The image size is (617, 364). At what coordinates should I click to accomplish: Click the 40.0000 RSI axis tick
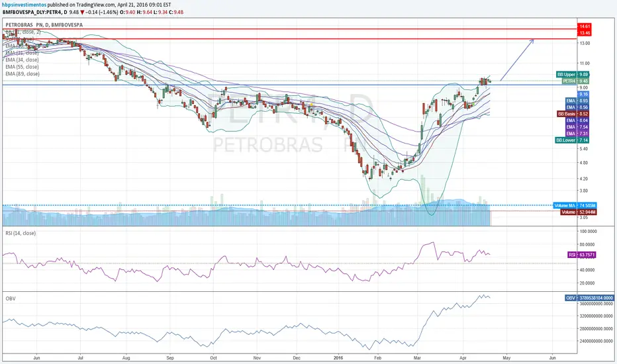pyautogui.click(x=587, y=270)
